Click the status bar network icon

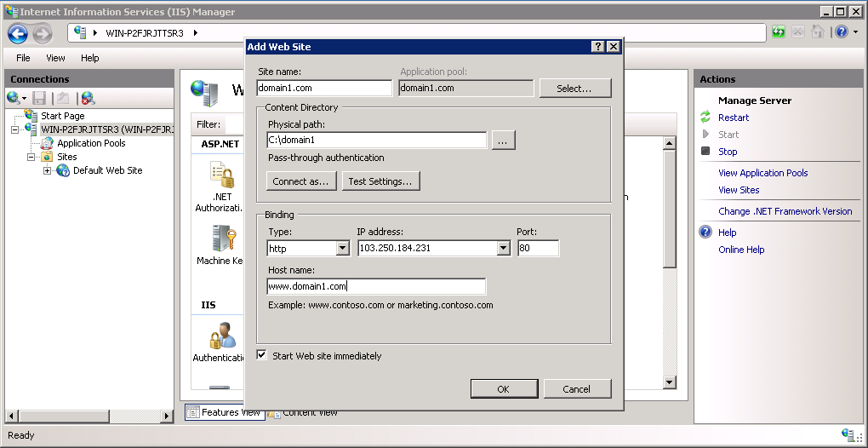click(x=848, y=434)
